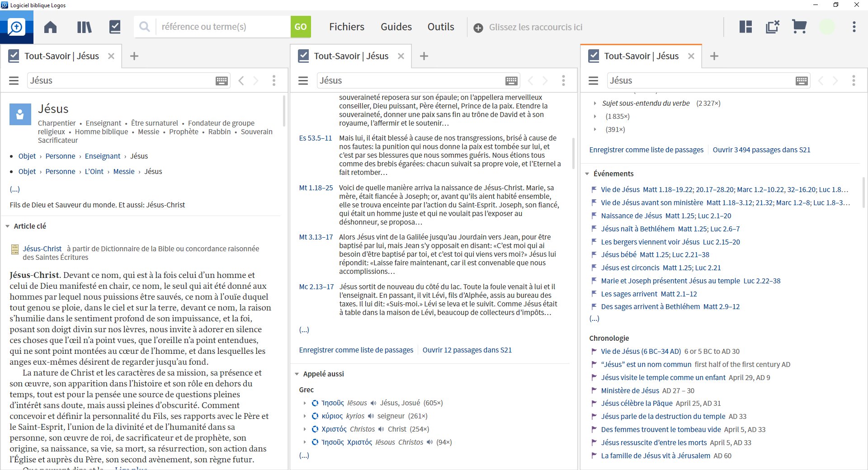The width and height of the screenshot is (868, 470).
Task: Play pronunciation audio for Christos
Action: click(x=381, y=429)
